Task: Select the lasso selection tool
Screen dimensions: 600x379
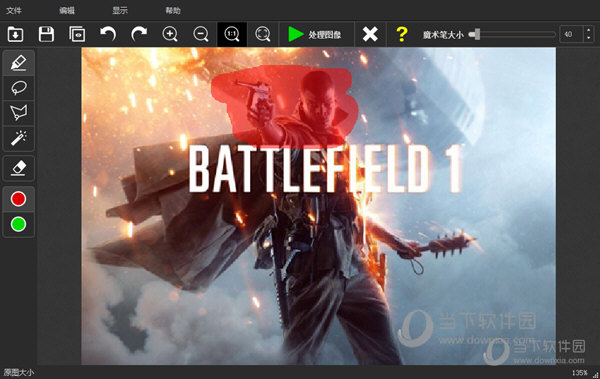Action: click(x=18, y=88)
